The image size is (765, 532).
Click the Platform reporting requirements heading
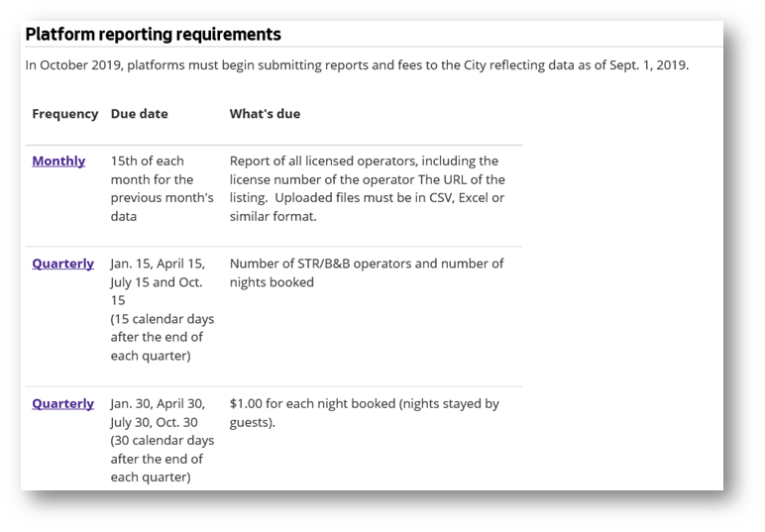click(153, 35)
